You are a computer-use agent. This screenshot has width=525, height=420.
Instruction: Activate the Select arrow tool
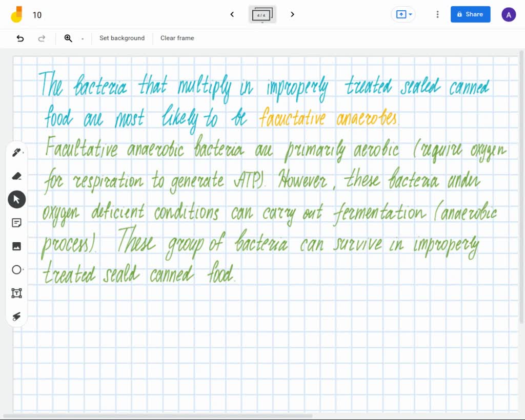pyautogui.click(x=16, y=199)
